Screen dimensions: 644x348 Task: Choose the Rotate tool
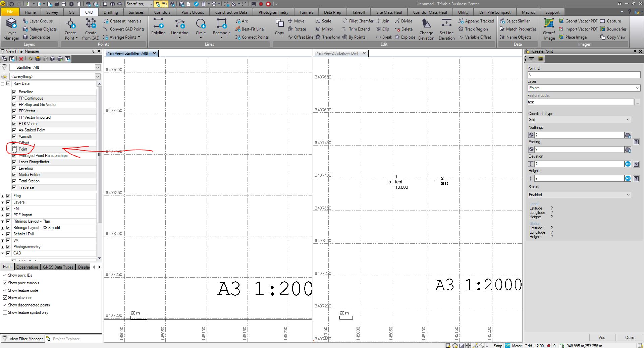(x=297, y=29)
